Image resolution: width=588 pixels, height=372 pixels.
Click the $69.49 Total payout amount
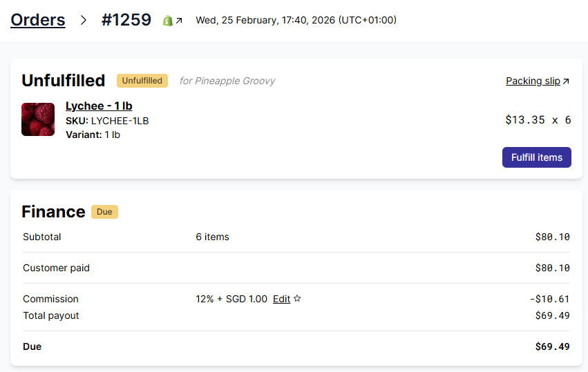552,315
